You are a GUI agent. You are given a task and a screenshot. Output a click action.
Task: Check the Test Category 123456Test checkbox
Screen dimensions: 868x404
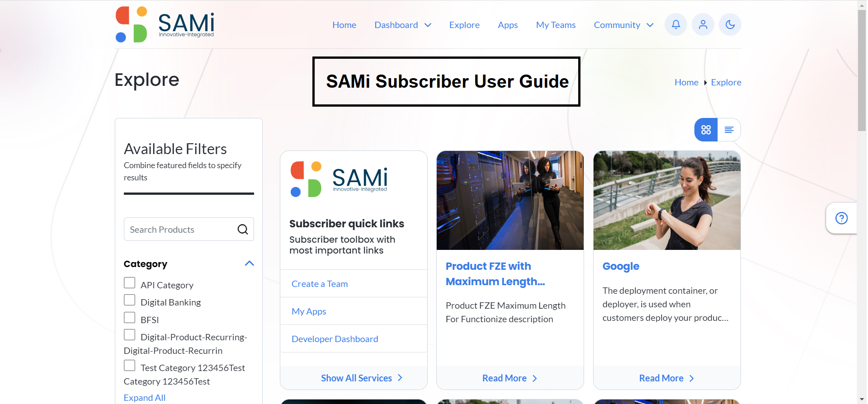129,366
